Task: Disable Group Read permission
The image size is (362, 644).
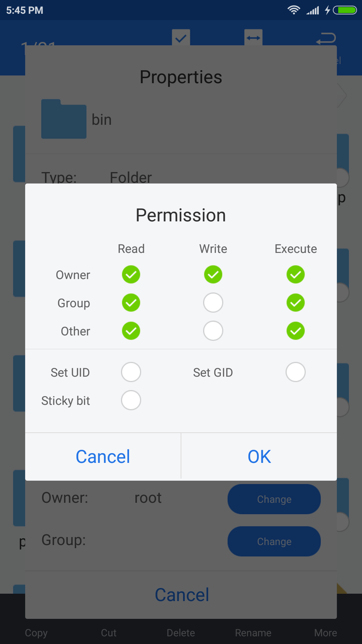Action: pos(131,303)
